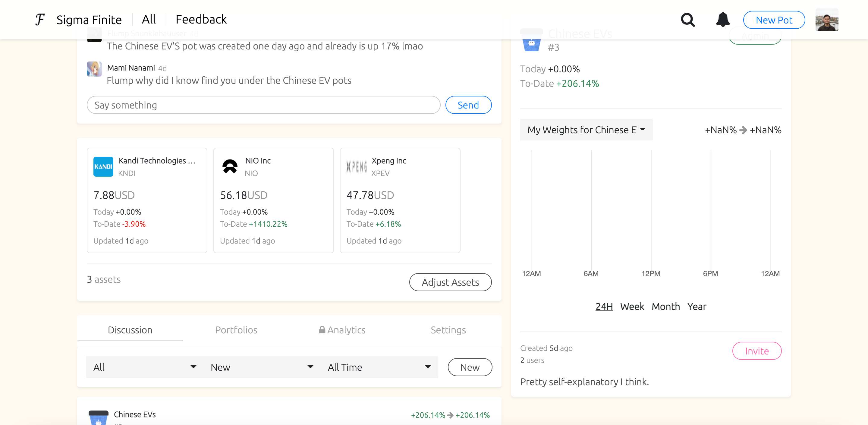This screenshot has width=868, height=425.
Task: Create a new pot with New Pot
Action: click(774, 20)
